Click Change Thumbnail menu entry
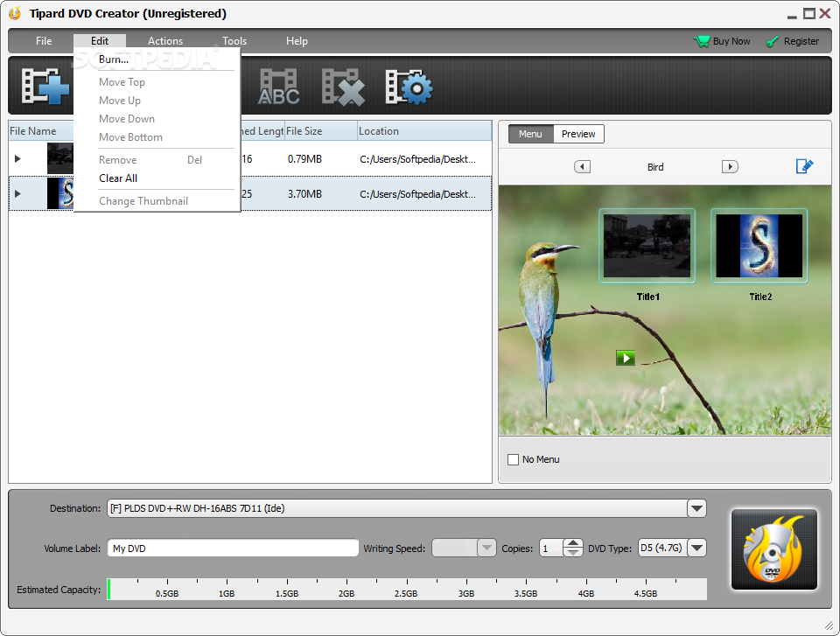Image resolution: width=840 pixels, height=636 pixels. [x=157, y=201]
